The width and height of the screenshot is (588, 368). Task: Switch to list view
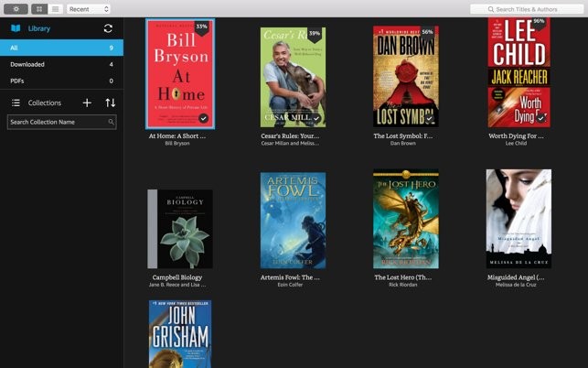point(55,9)
